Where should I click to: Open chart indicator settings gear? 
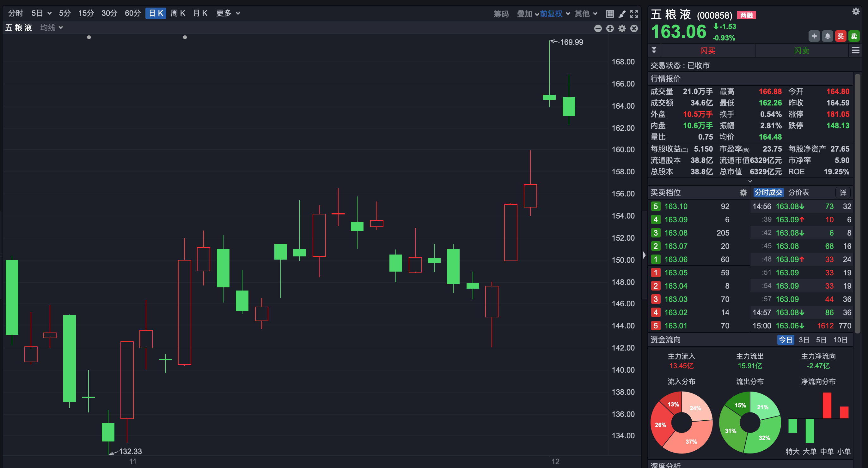click(622, 28)
